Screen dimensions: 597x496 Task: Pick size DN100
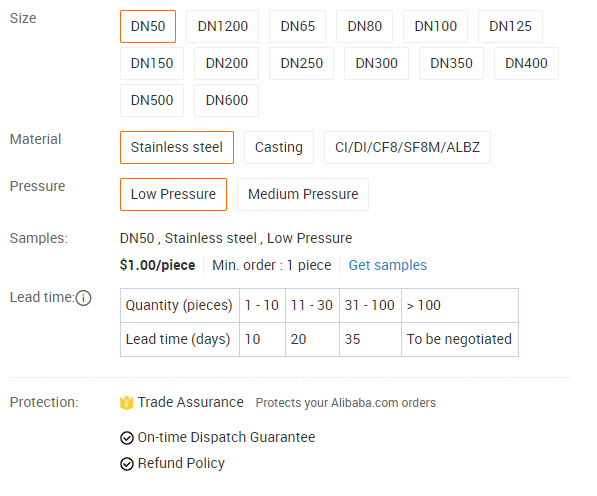tap(435, 26)
